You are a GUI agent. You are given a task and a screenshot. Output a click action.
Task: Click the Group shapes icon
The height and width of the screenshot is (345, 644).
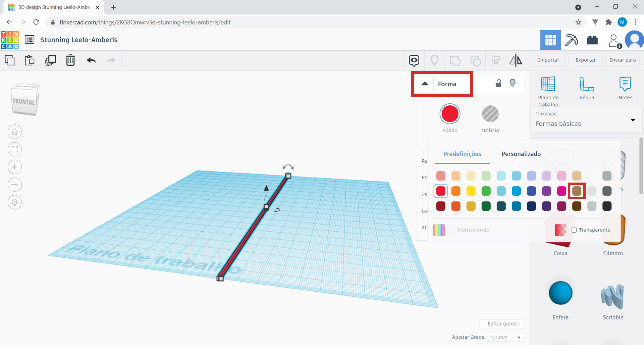tap(455, 61)
